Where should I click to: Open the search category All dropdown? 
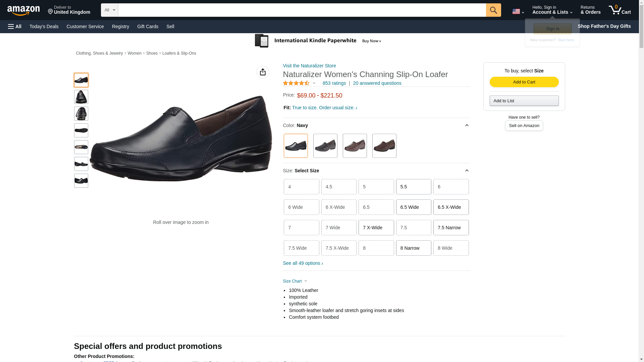(109, 10)
